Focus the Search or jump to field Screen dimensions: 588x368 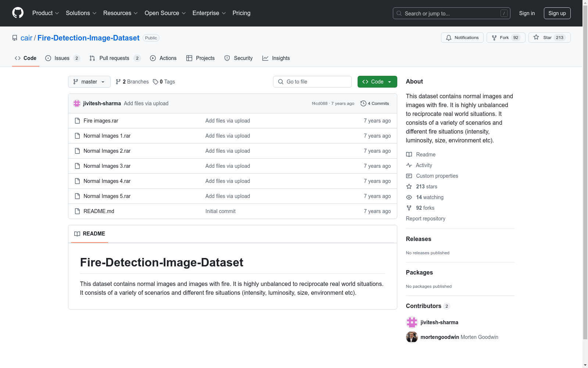[x=452, y=13]
